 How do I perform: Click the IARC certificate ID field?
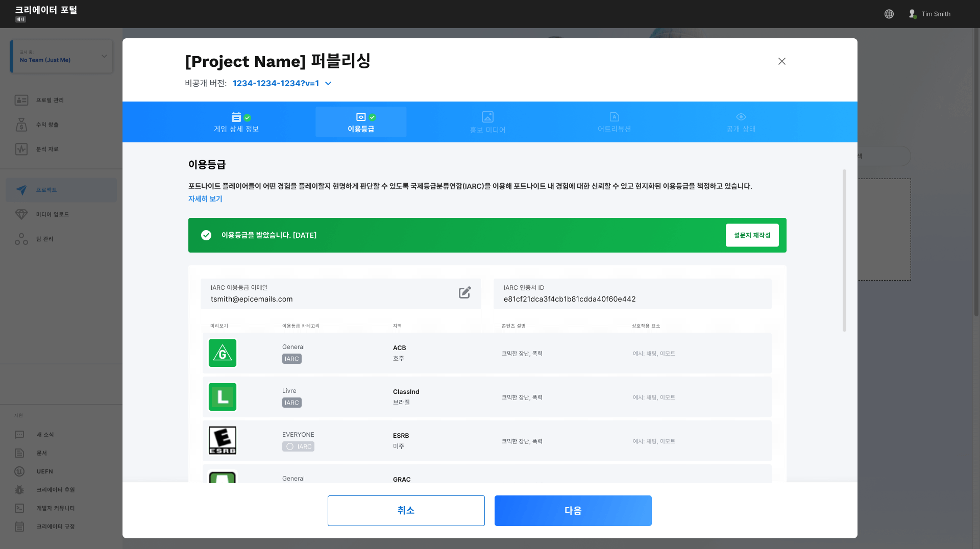[x=632, y=294]
